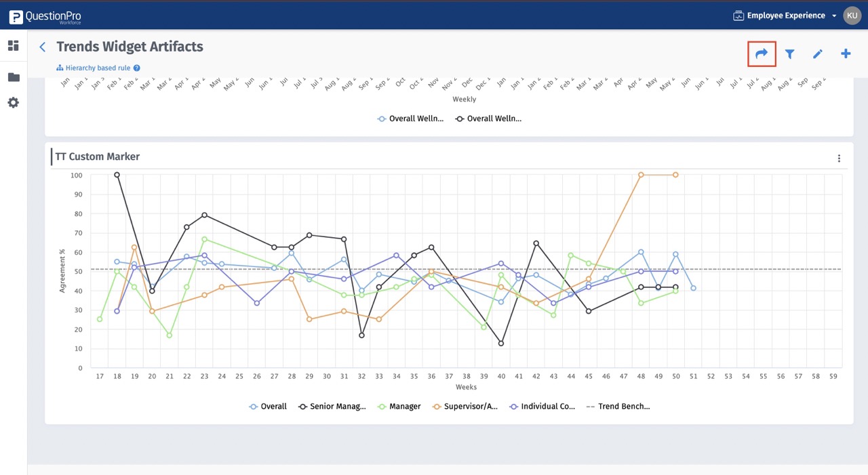Click the pencil edit icon
The image size is (868, 475).
818,54
